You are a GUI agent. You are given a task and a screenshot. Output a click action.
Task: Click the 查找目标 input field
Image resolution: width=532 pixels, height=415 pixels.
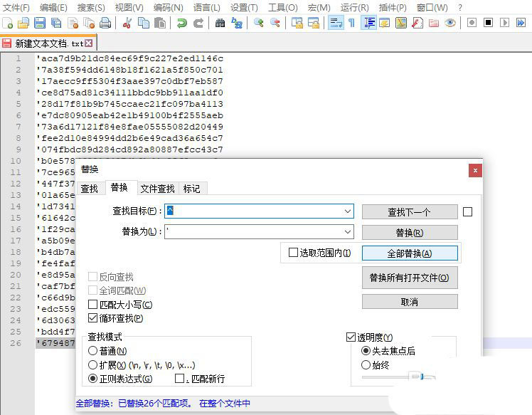(x=259, y=211)
